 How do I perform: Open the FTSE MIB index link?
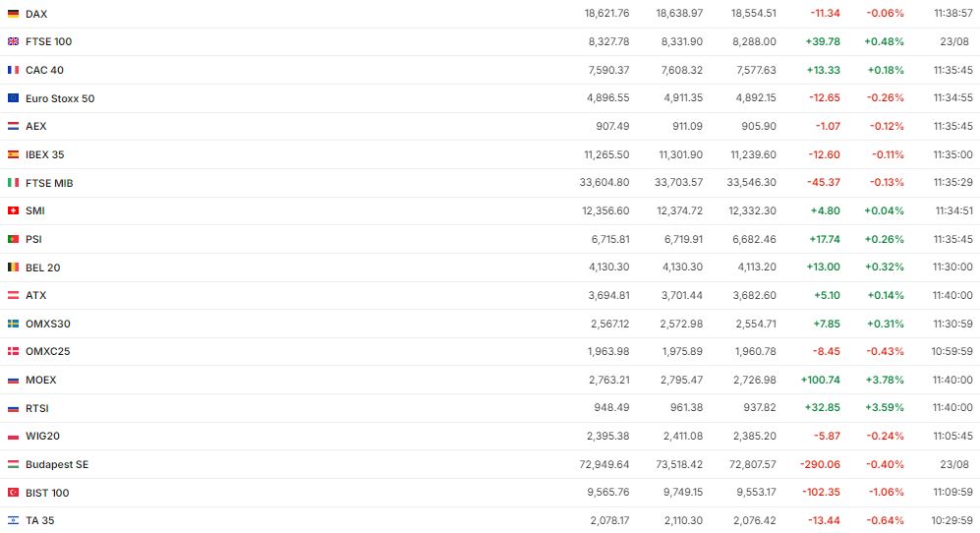pos(49,183)
